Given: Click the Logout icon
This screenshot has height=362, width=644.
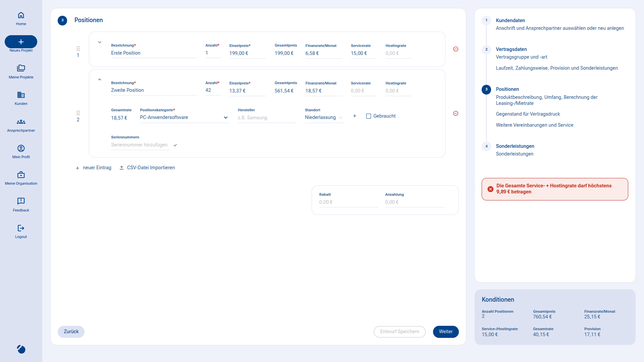Looking at the screenshot, I should tap(21, 228).
